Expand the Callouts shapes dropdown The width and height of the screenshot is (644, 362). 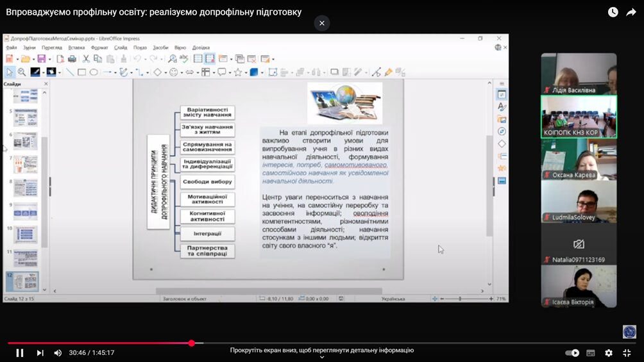(x=230, y=73)
